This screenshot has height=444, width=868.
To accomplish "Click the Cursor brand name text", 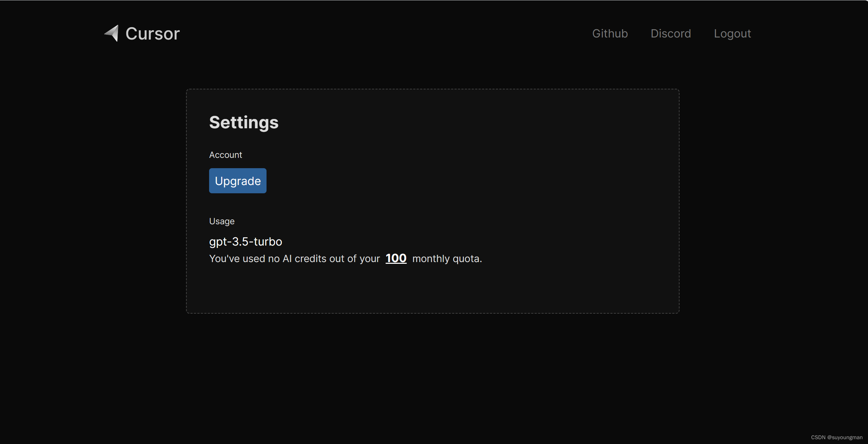I will click(x=152, y=34).
